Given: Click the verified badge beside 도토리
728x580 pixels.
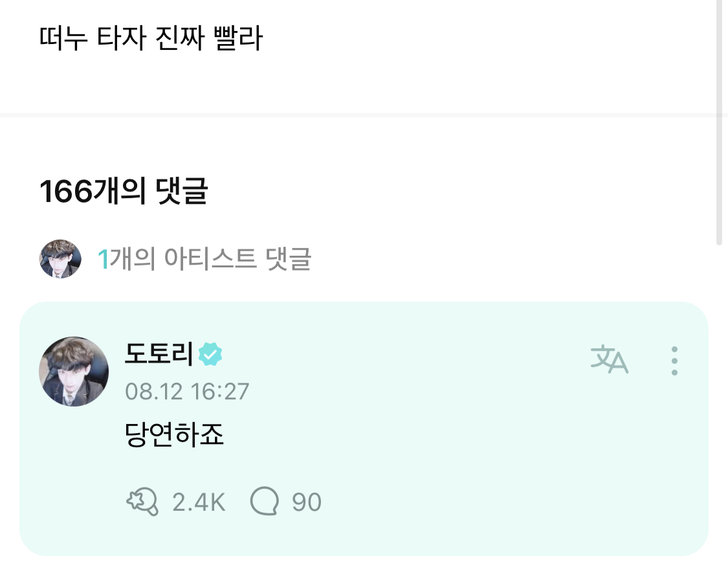Looking at the screenshot, I should tap(210, 354).
